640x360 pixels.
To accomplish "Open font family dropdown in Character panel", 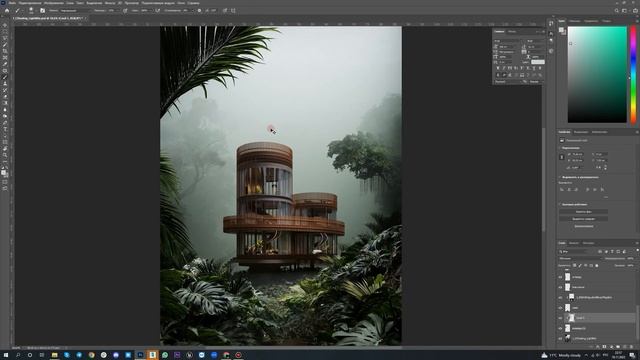I will pyautogui.click(x=507, y=41).
